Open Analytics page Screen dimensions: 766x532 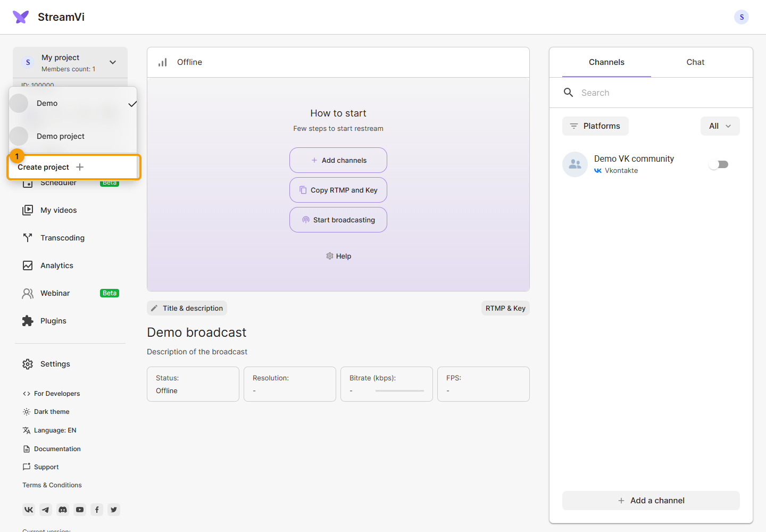point(57,265)
